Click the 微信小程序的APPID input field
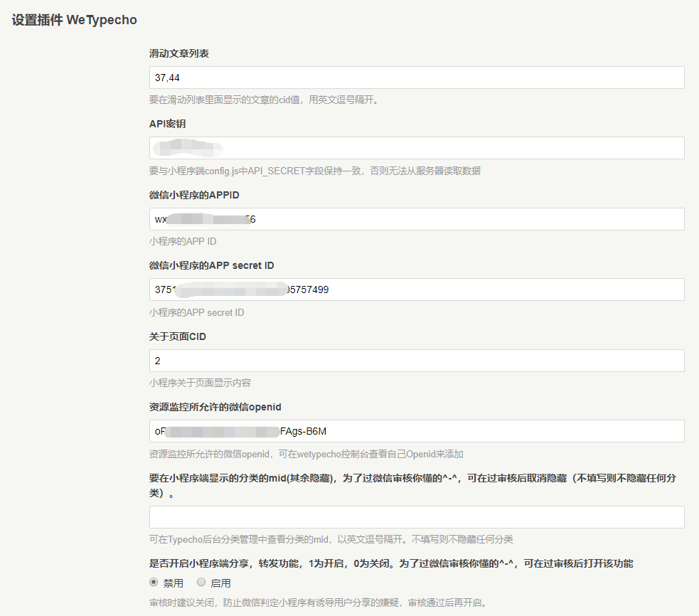699x616 pixels. pos(417,219)
